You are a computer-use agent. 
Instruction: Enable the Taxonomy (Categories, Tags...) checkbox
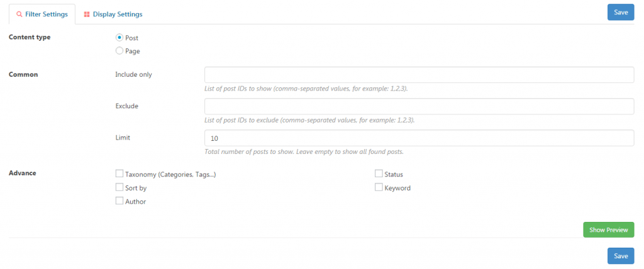pyautogui.click(x=119, y=173)
